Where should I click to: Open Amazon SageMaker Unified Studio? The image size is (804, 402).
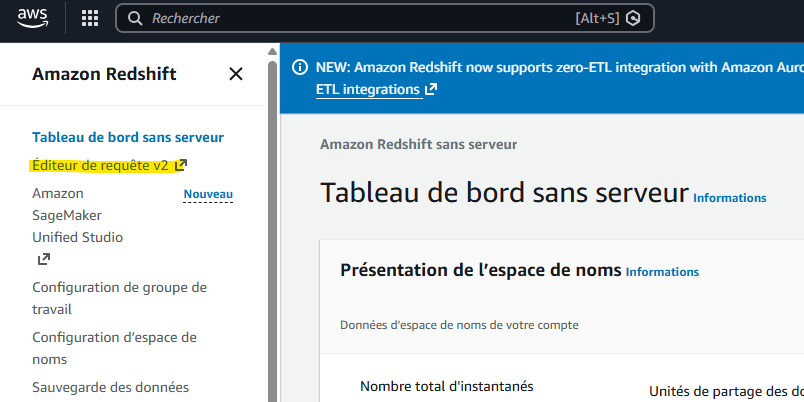[x=77, y=215]
